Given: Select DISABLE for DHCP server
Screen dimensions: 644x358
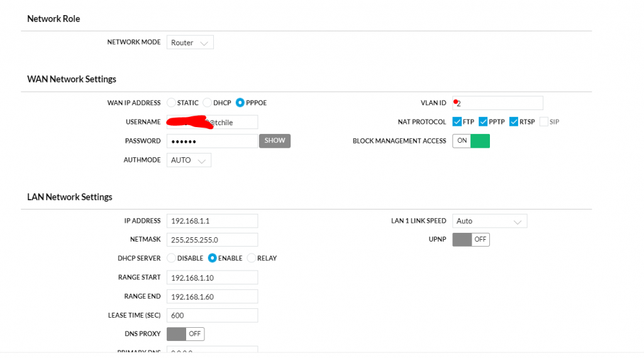Looking at the screenshot, I should 172,258.
